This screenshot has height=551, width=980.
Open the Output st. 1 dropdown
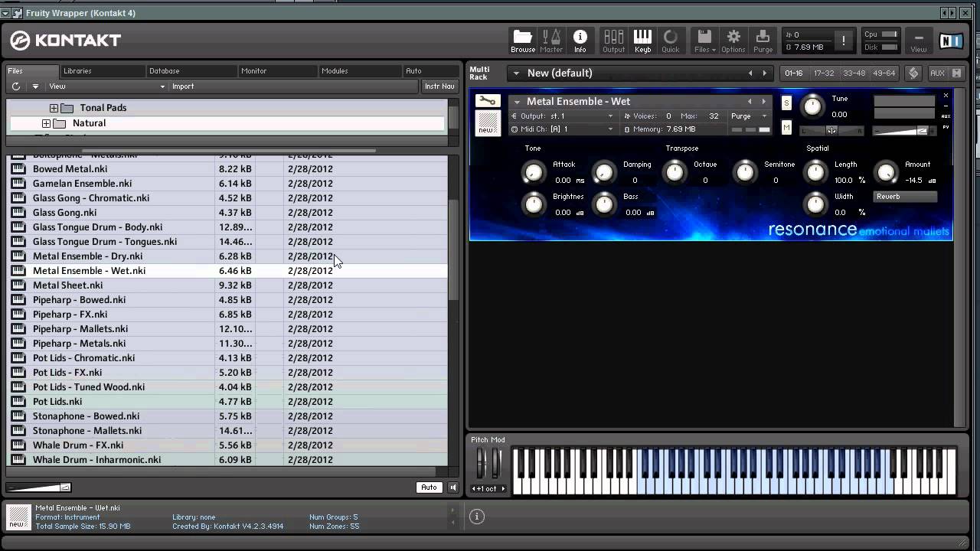(563, 116)
